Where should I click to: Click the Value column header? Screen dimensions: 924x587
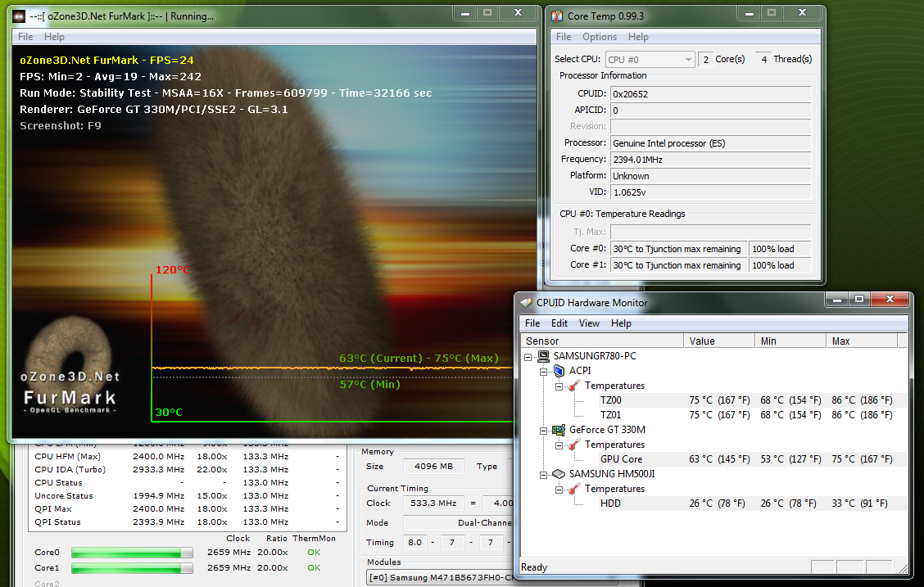click(x=719, y=341)
